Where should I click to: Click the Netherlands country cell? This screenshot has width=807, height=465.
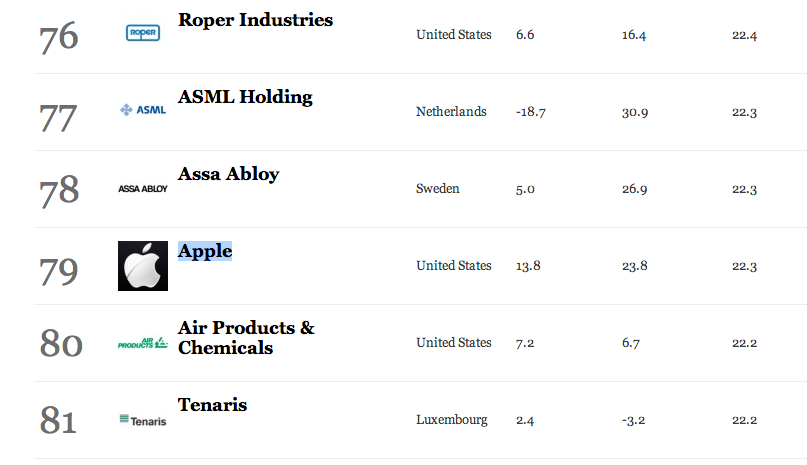(x=451, y=112)
